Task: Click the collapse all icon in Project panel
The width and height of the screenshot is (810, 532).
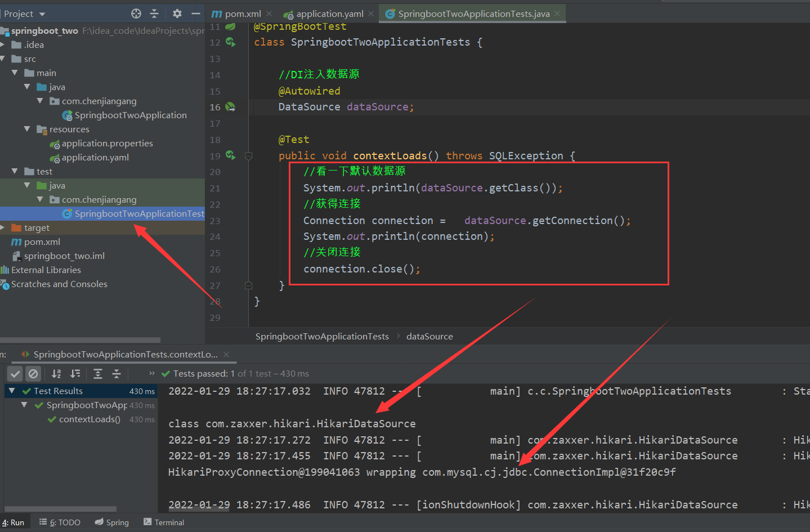Action: click(154, 14)
